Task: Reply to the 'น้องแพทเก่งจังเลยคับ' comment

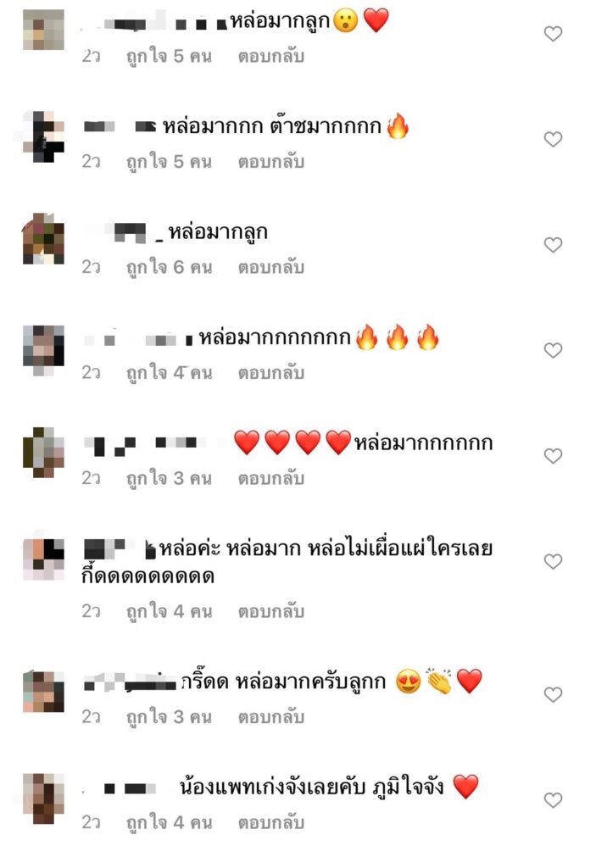Action: (271, 823)
